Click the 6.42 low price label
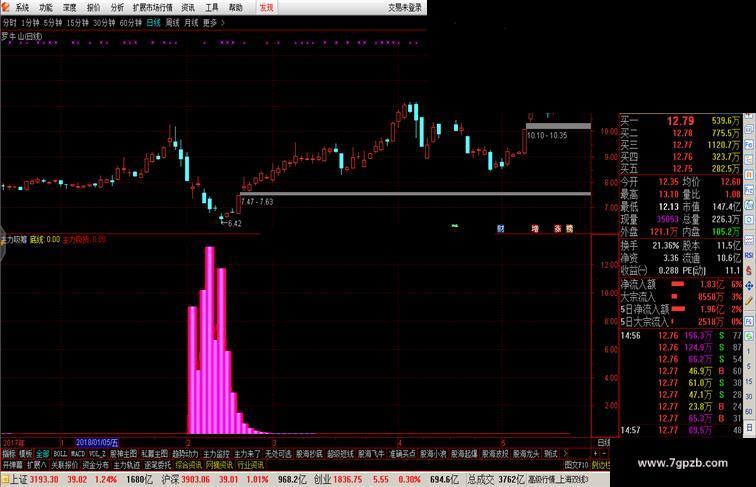 click(x=234, y=223)
